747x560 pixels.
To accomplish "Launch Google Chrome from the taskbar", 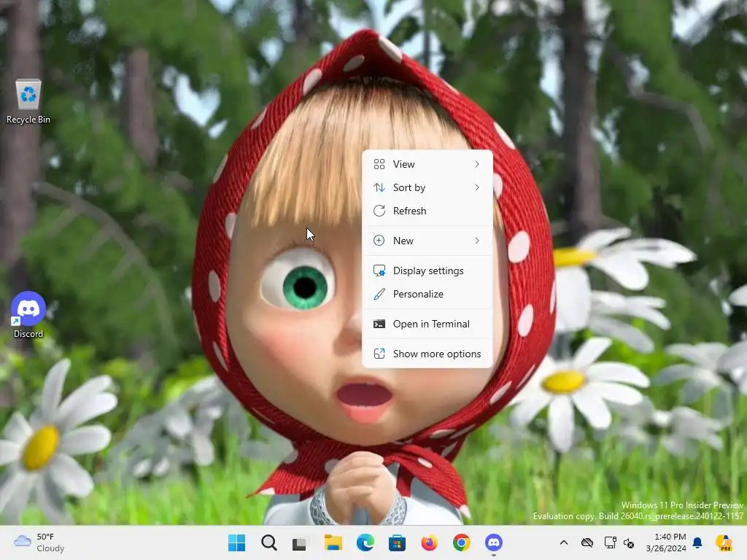I will tap(461, 542).
